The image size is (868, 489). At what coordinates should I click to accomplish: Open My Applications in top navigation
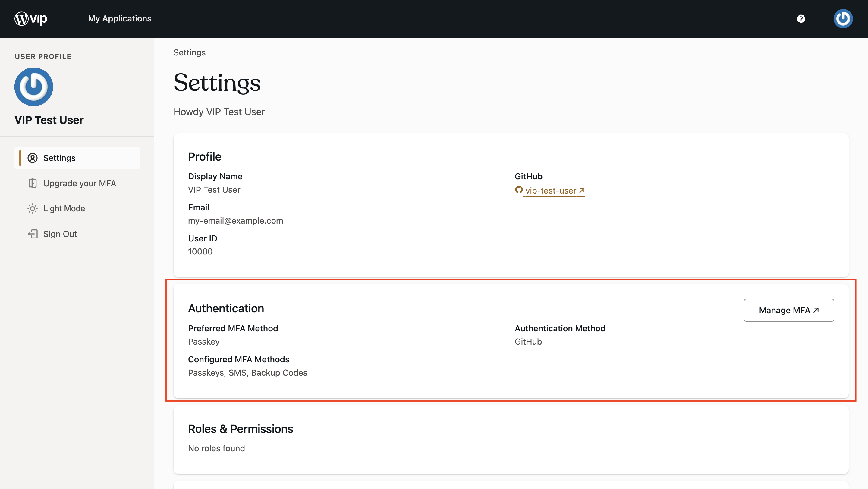[120, 18]
